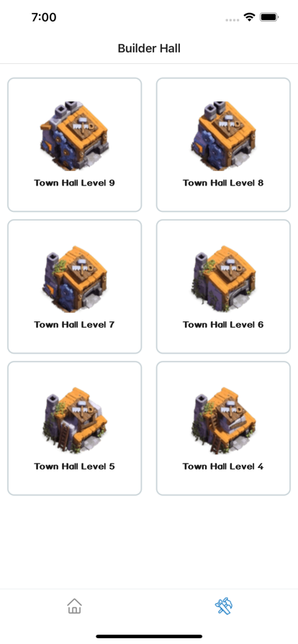Tap the Wi-Fi status icon
Screen dimensions: 298x644
click(250, 17)
